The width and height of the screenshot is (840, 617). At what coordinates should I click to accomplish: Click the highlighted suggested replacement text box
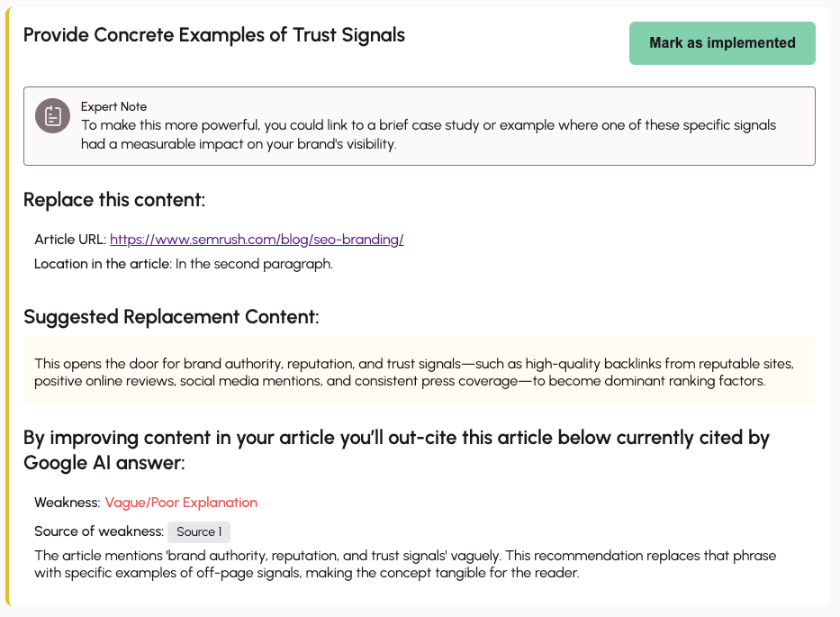point(419,372)
